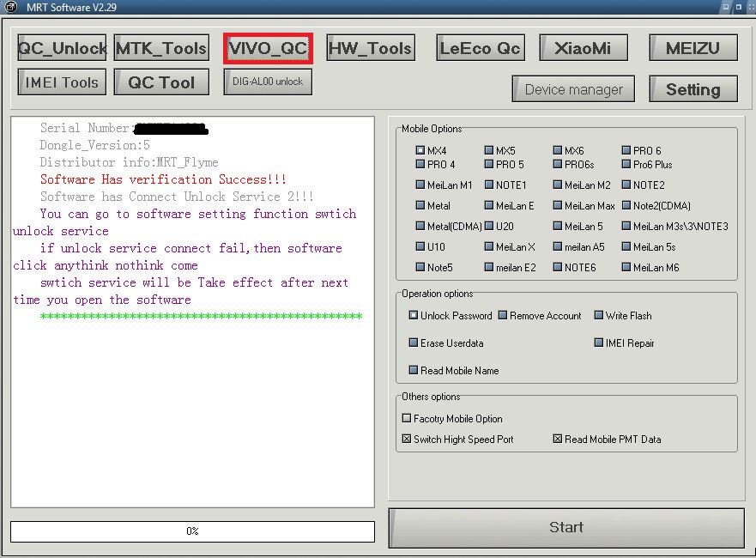Open the HW_Tools module
756x558 pixels.
coord(371,48)
